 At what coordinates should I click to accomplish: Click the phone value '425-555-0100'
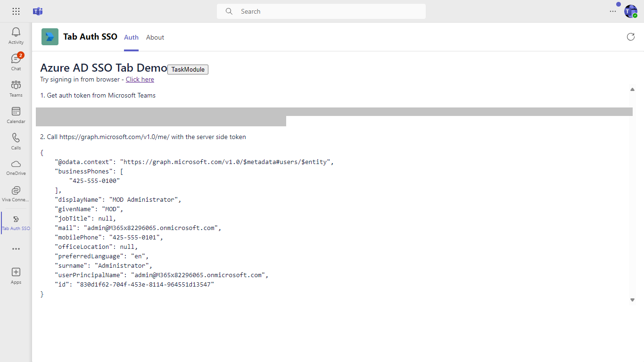point(94,181)
